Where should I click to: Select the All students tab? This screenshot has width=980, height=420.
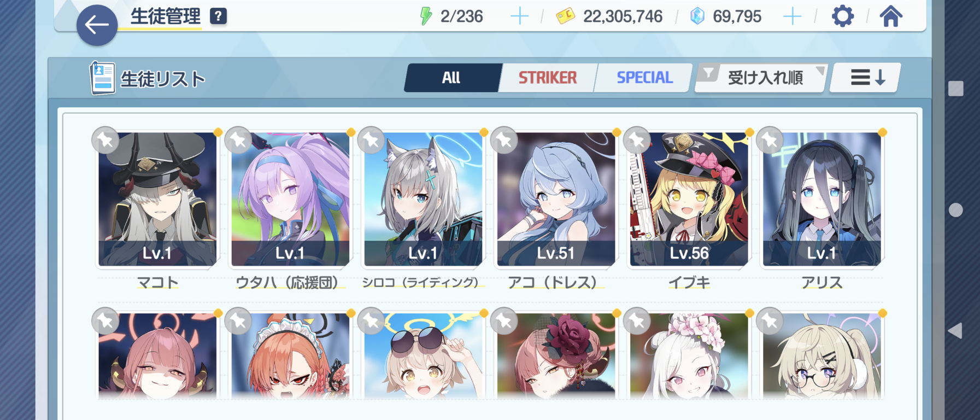point(451,78)
